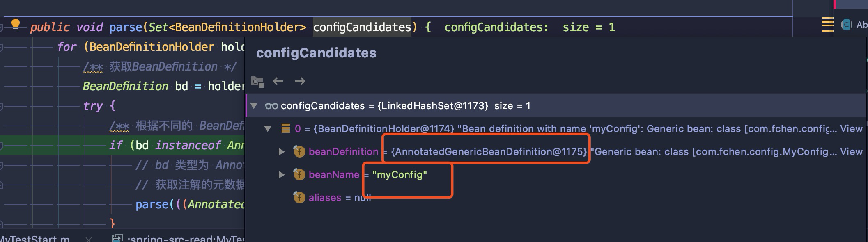The height and width of the screenshot is (242, 868).
Task: Expand the beanName field node
Action: 282,175
